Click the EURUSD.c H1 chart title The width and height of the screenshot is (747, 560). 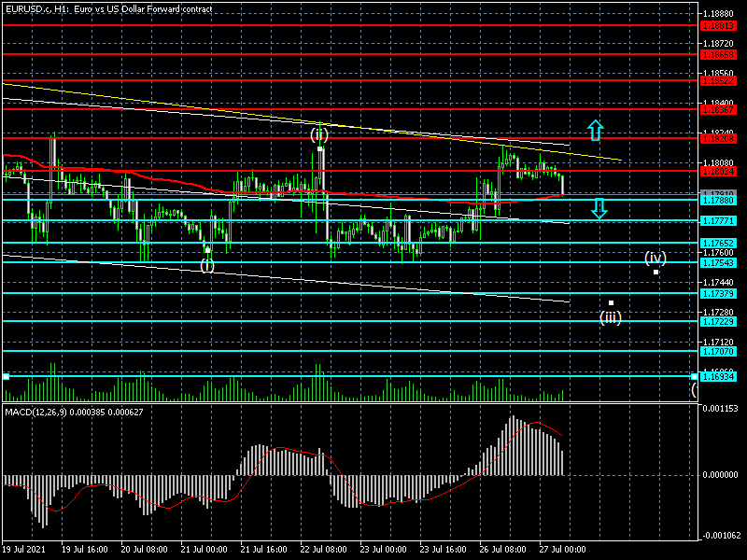(108, 8)
